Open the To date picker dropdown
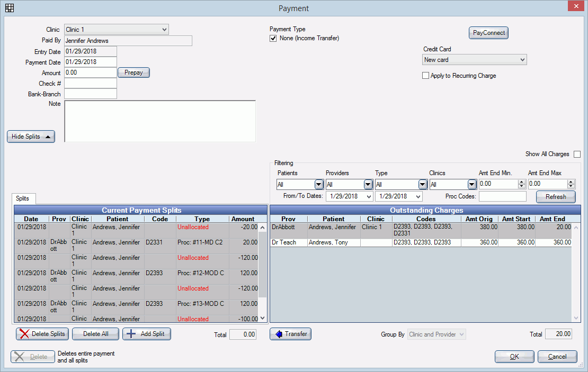 pos(418,196)
